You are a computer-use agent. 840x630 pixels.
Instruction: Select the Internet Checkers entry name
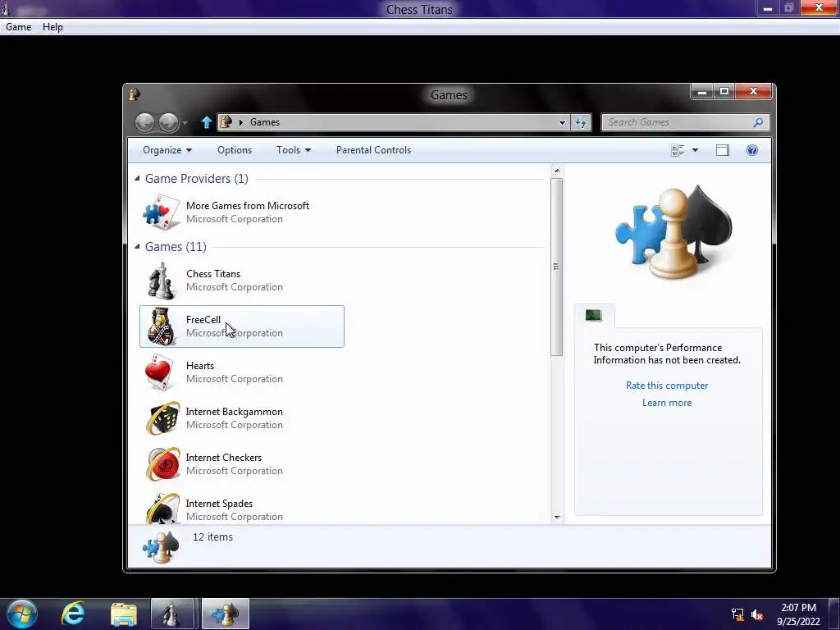(223, 458)
